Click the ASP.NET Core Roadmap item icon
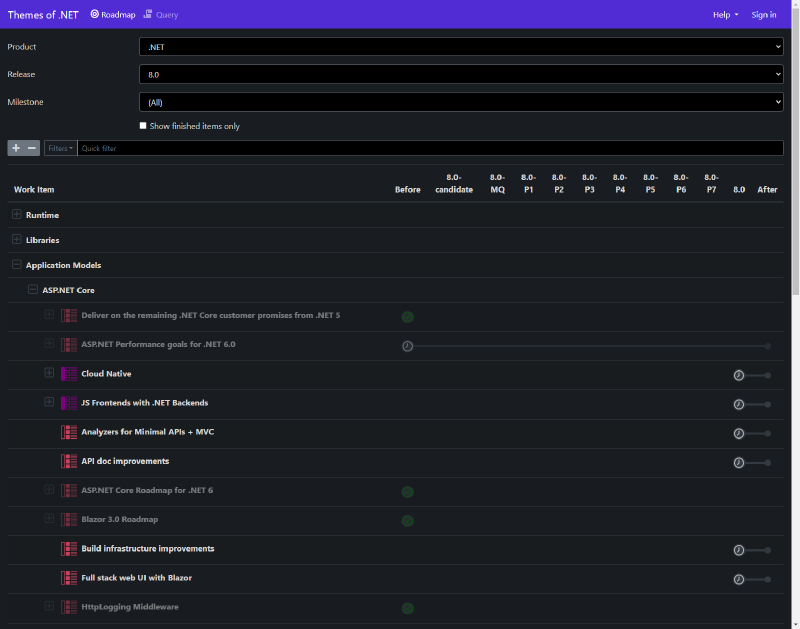 click(69, 490)
